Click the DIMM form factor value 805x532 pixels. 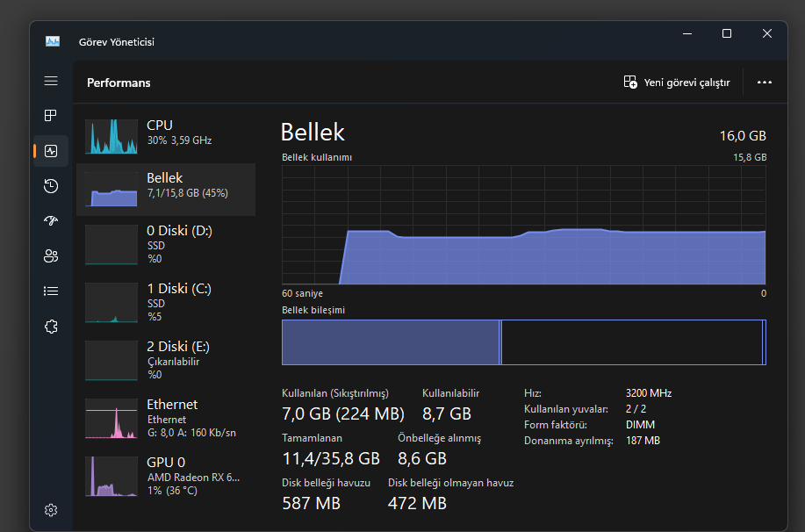pyautogui.click(x=640, y=425)
